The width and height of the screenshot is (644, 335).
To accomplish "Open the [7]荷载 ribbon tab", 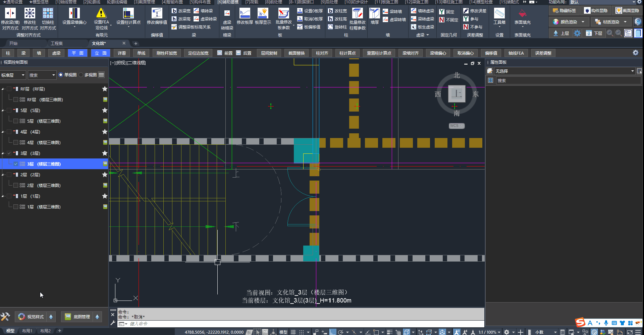I will pyautogui.click(x=252, y=2).
